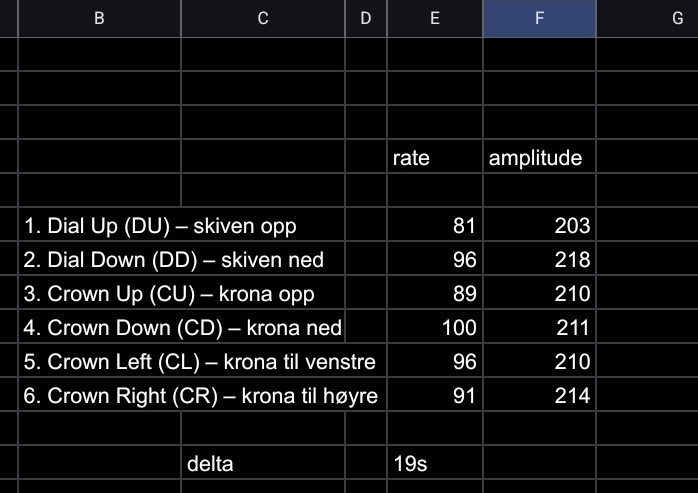Select the 'Dial Down (DD)' cell

click(x=173, y=260)
